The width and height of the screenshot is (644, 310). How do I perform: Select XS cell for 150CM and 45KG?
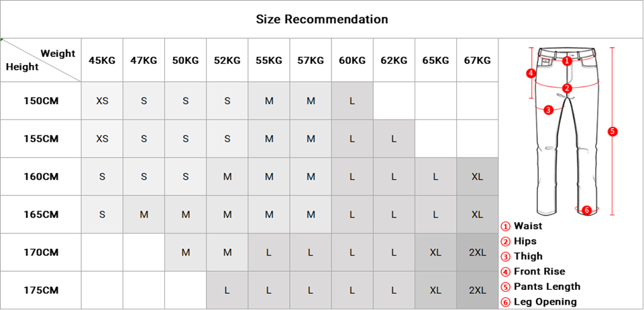point(102,101)
